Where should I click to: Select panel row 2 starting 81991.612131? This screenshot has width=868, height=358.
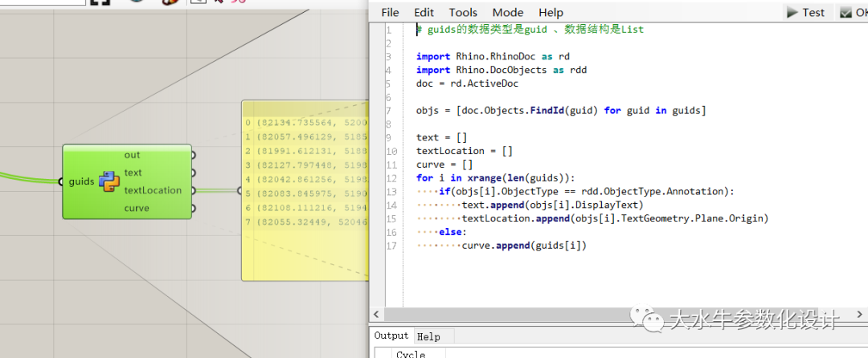[305, 150]
